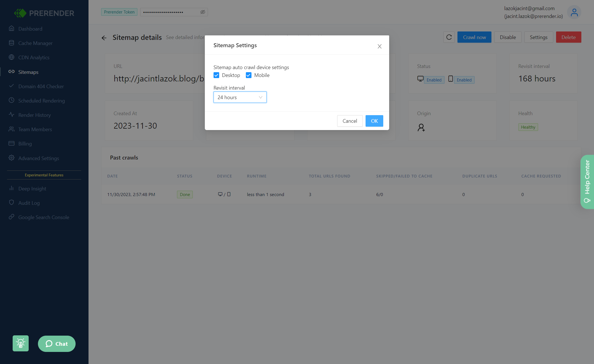The width and height of the screenshot is (594, 364).
Task: Click Billing card icon
Action: [x=12, y=143]
